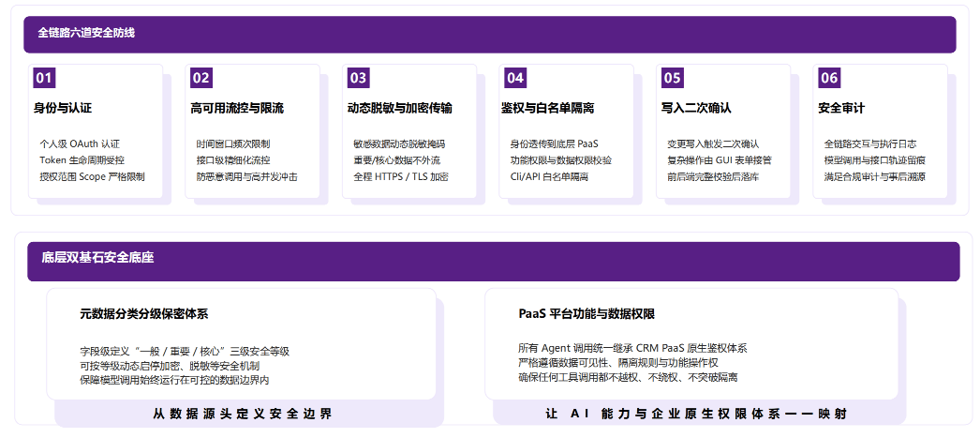Select the line 变更写入触发二次确认

click(x=713, y=143)
